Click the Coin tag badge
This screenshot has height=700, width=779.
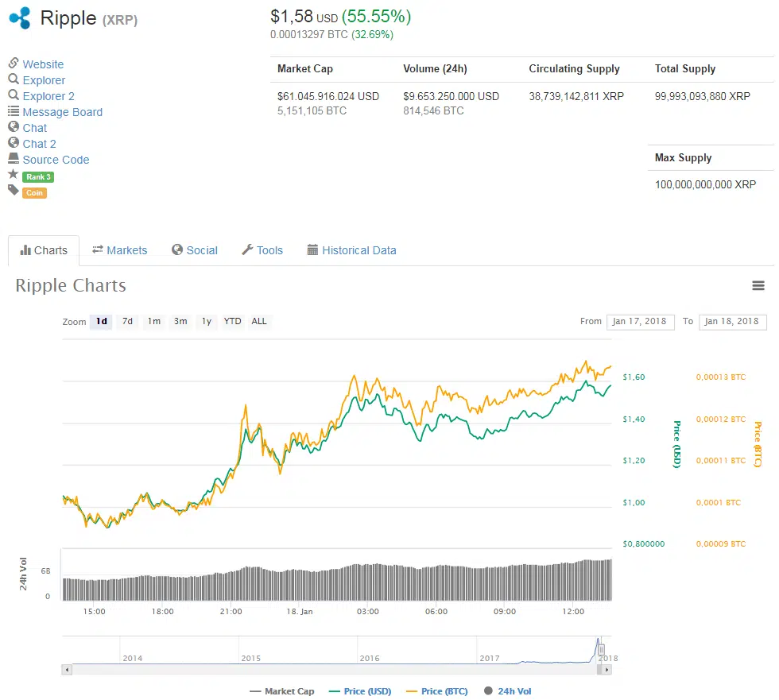pyautogui.click(x=34, y=192)
